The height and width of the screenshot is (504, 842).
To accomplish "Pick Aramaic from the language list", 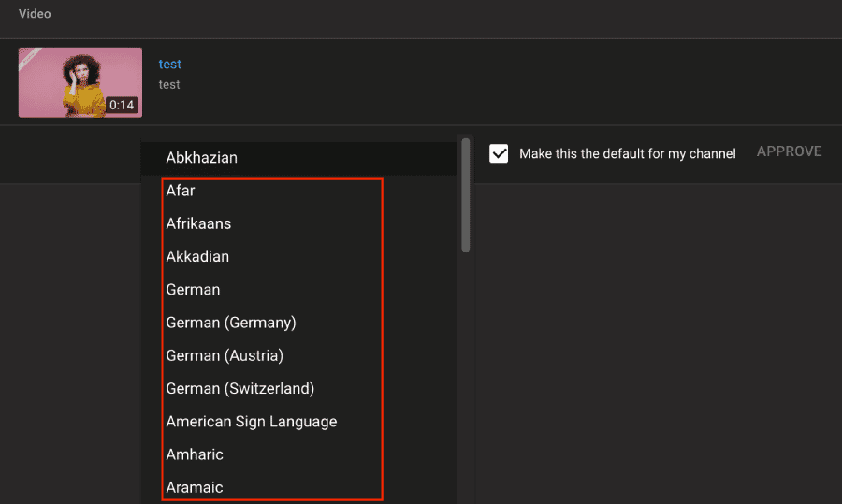I will [x=299, y=487].
